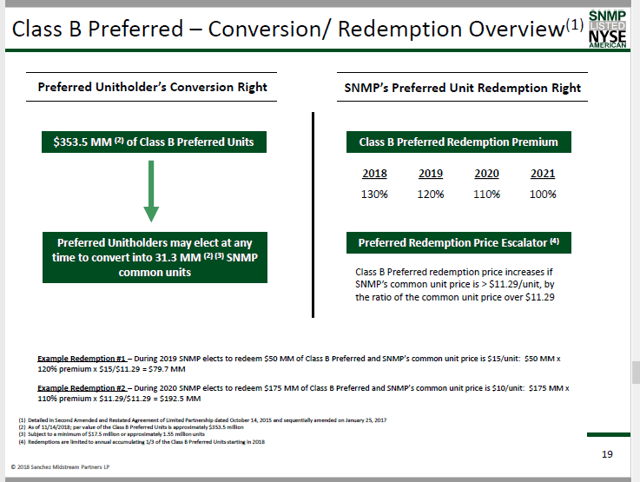This screenshot has height=482, width=640.
Task: Click the '= $192.5 MM' calculation line
Action: click(119, 399)
